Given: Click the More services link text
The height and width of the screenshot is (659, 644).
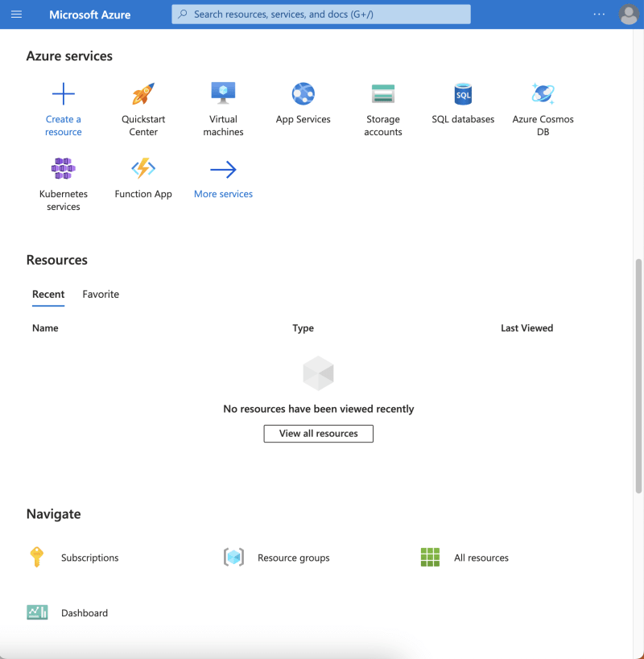Looking at the screenshot, I should pyautogui.click(x=223, y=194).
